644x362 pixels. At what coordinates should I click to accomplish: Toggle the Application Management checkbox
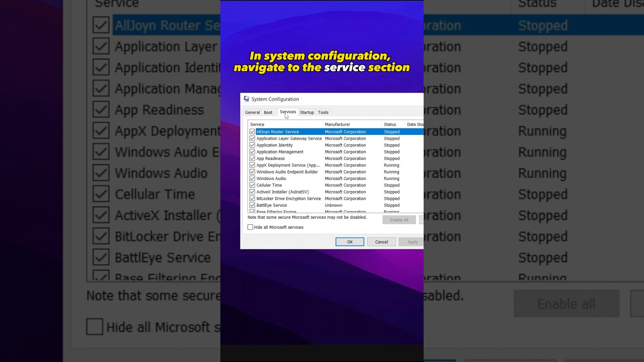pos(252,152)
